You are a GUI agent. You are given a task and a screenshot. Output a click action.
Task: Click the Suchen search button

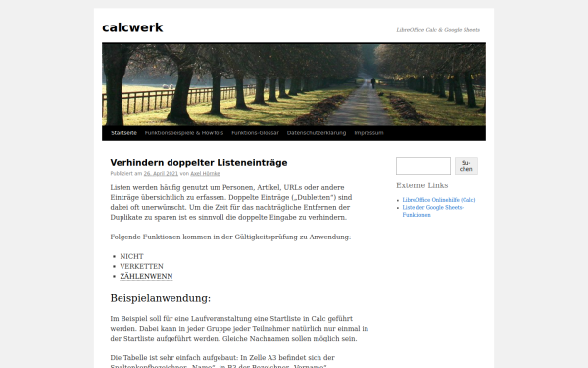tap(466, 166)
